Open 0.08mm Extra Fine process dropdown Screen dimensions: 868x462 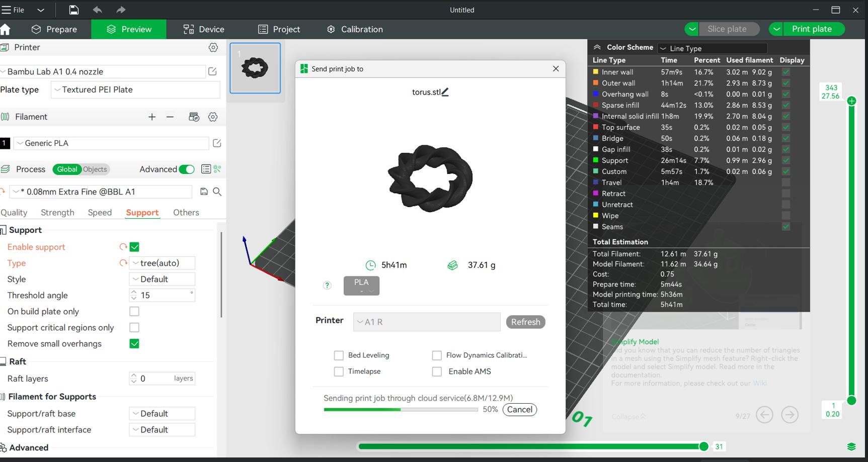(x=101, y=192)
